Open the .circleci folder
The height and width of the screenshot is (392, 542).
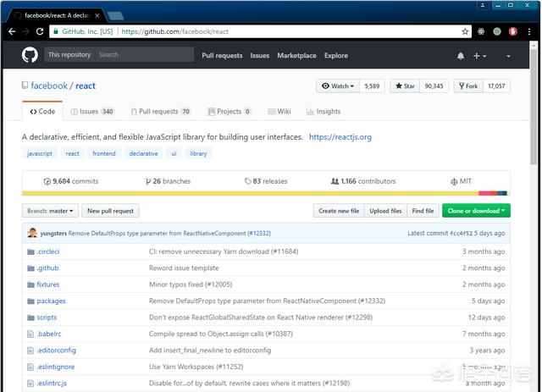tap(48, 251)
